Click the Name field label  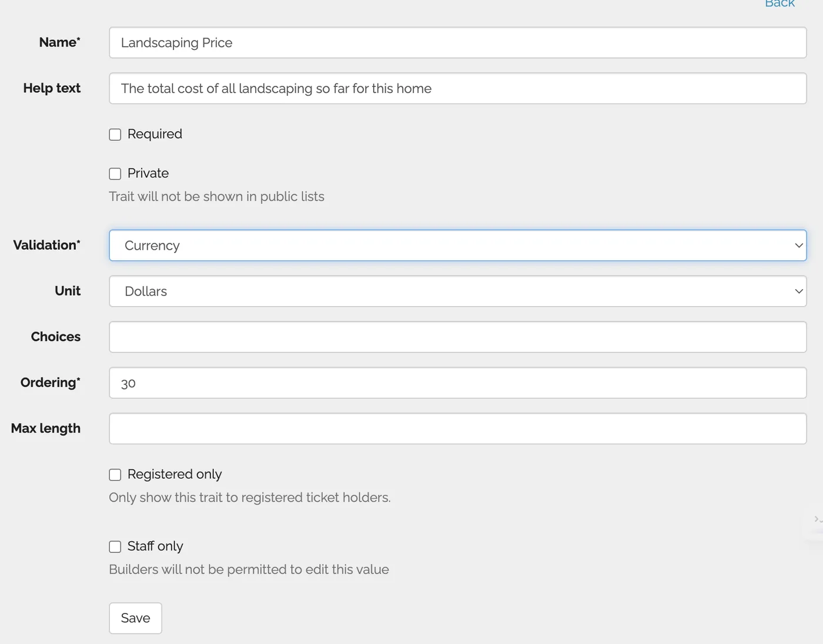pyautogui.click(x=59, y=42)
